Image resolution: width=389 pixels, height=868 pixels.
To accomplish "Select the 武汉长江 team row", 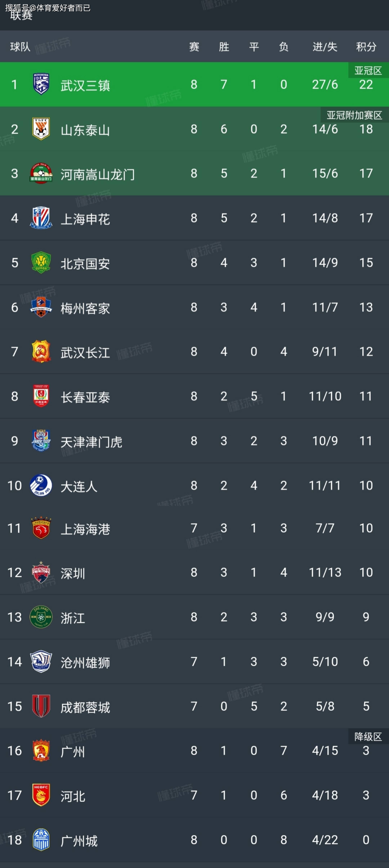I will click(194, 352).
